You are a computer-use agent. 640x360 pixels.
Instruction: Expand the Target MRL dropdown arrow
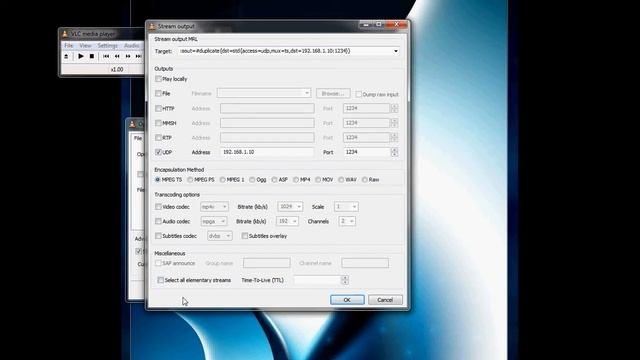[x=396, y=51]
